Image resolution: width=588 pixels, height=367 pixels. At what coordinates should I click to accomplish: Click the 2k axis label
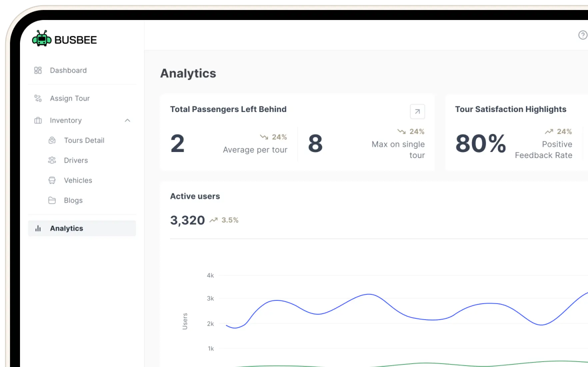click(x=210, y=324)
